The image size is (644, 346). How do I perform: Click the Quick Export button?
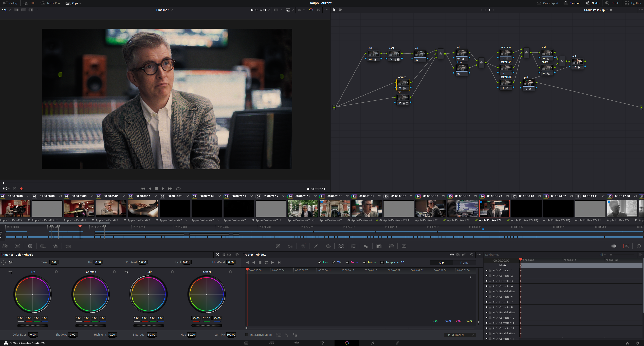click(x=547, y=3)
